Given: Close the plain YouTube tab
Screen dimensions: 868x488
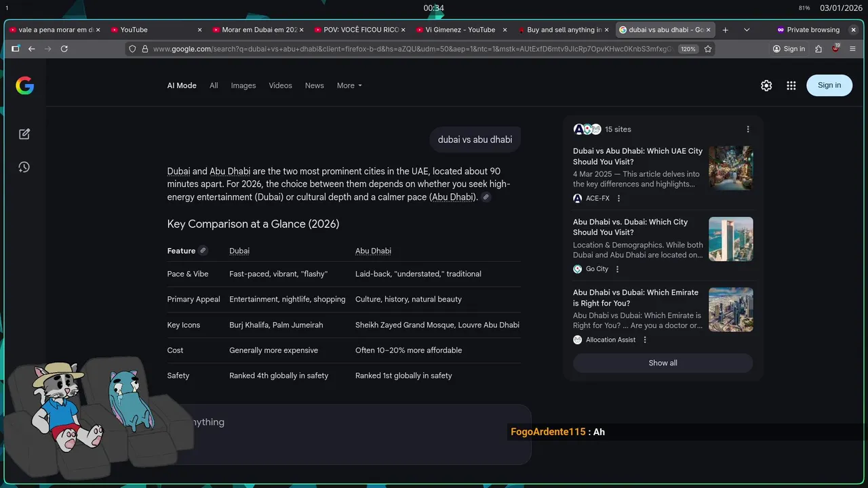Looking at the screenshot, I should [x=199, y=30].
